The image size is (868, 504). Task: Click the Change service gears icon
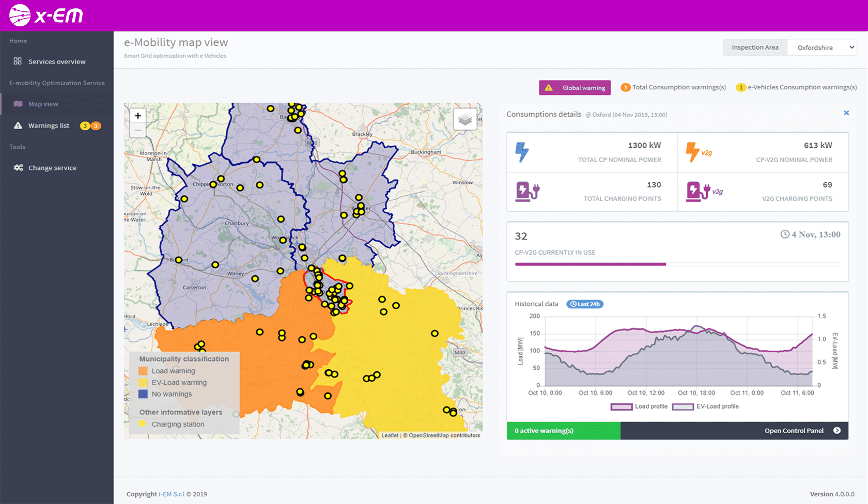[18, 168]
